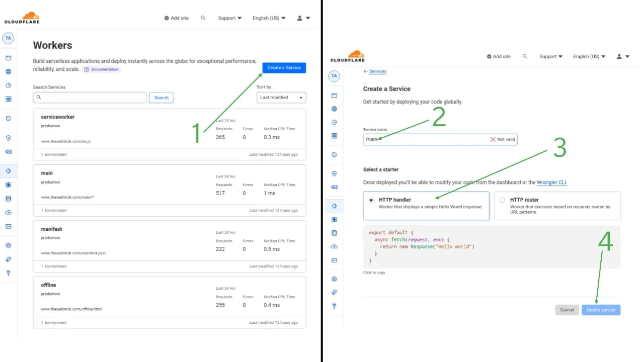The image size is (644, 362).
Task: Open the lightning bolt Pages icon in left sidebar
Action: (8, 185)
